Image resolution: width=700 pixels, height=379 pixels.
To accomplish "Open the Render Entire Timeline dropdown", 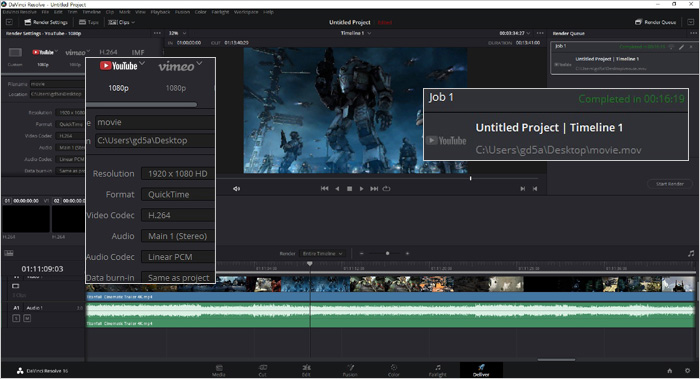I will (x=322, y=254).
